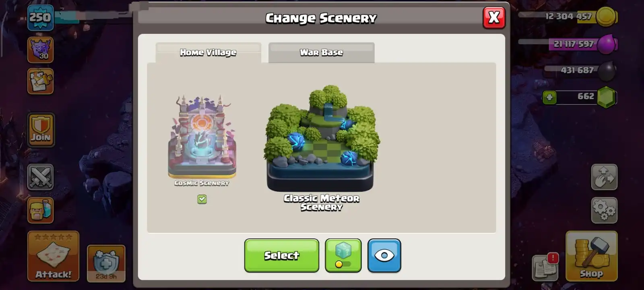
Task: Click the green Select button
Action: click(282, 255)
